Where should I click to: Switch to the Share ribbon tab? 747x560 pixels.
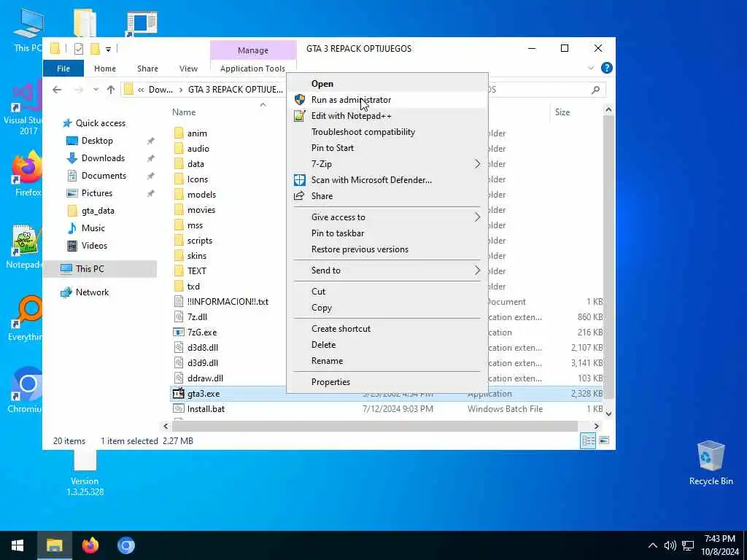[x=147, y=69]
